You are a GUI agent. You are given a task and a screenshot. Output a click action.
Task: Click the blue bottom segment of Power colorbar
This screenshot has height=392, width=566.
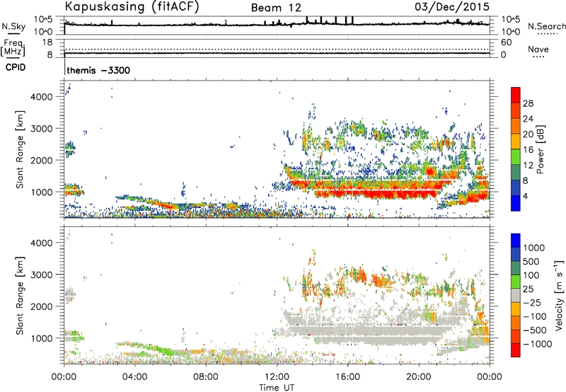click(516, 203)
